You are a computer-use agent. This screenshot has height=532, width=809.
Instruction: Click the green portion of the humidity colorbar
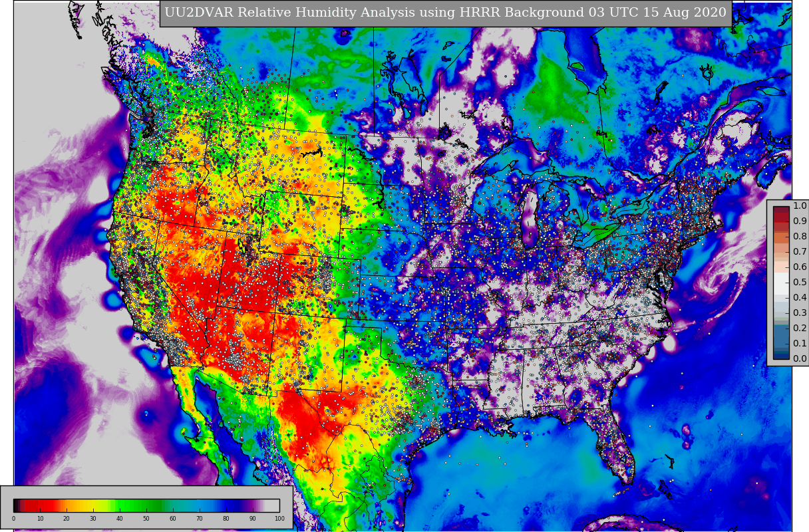140,505
